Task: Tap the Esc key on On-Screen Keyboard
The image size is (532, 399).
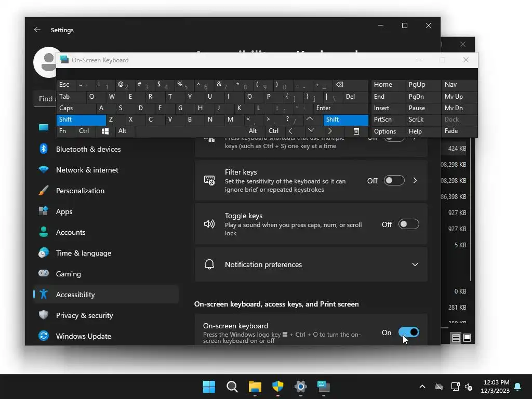Action: click(x=66, y=85)
